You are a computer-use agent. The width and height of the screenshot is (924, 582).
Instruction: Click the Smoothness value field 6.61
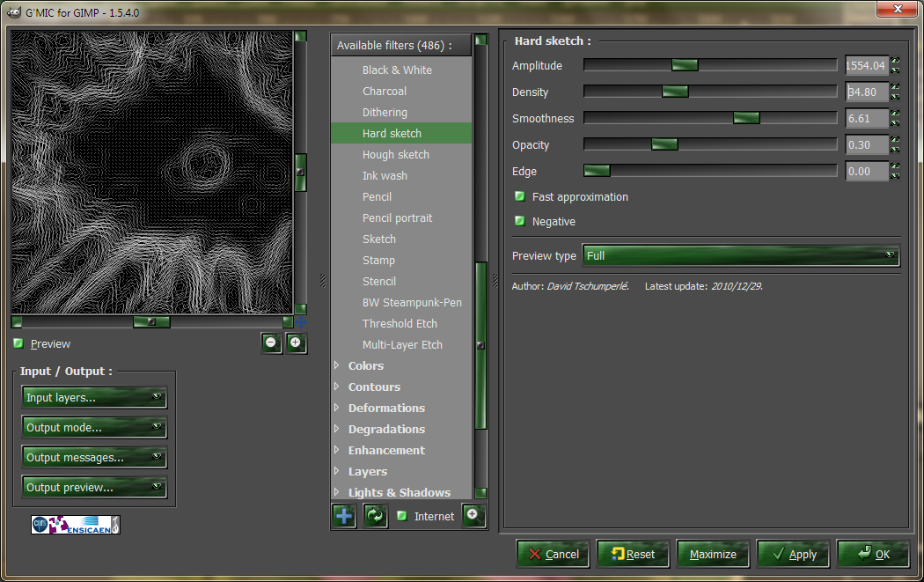866,119
